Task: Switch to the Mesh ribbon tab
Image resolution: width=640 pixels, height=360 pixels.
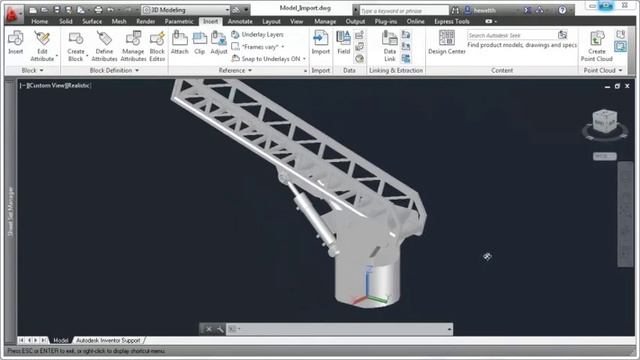Action: coord(119,22)
